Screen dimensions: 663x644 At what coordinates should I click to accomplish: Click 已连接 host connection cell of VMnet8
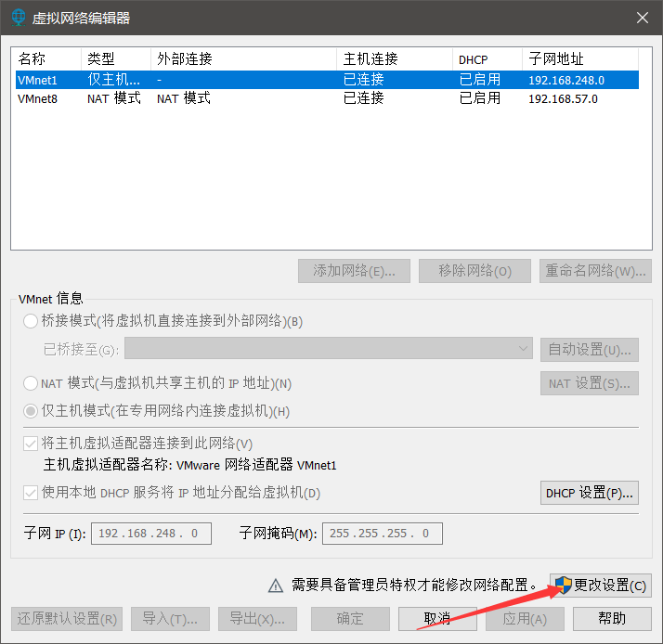(363, 98)
